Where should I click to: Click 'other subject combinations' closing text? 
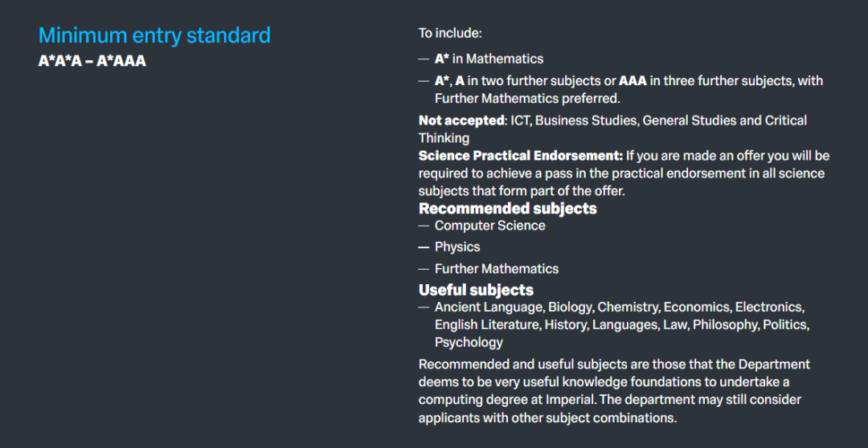(587, 417)
